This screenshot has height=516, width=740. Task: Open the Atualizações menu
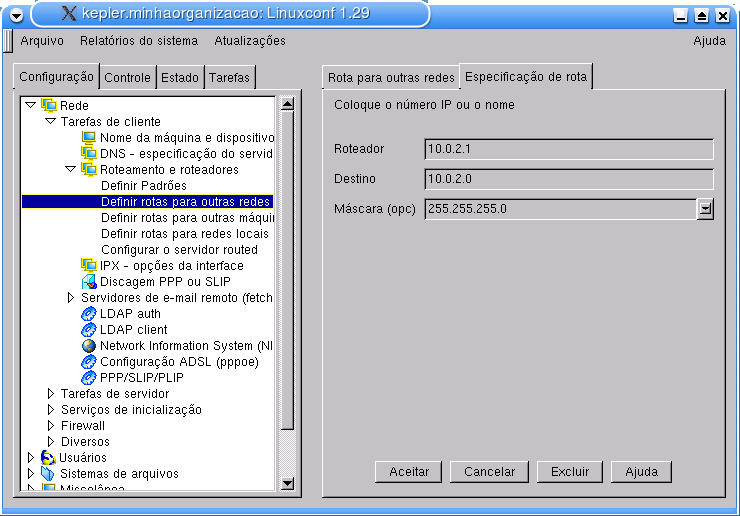pyautogui.click(x=250, y=41)
